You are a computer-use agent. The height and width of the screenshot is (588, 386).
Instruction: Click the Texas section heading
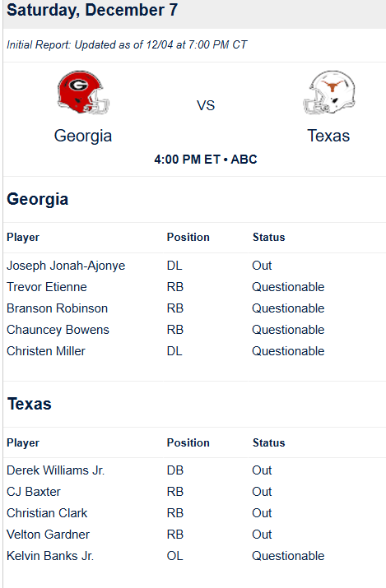tap(30, 404)
